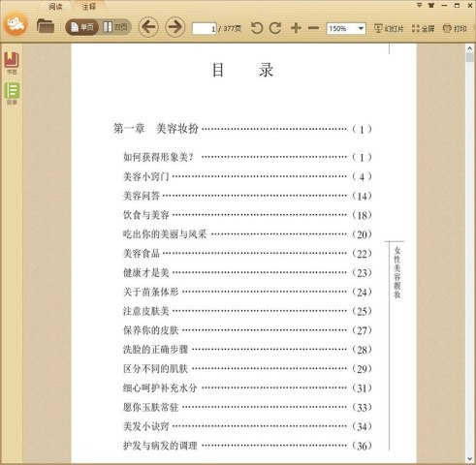476x465 pixels.
Task: Go to the next page arrow
Action: 175,27
